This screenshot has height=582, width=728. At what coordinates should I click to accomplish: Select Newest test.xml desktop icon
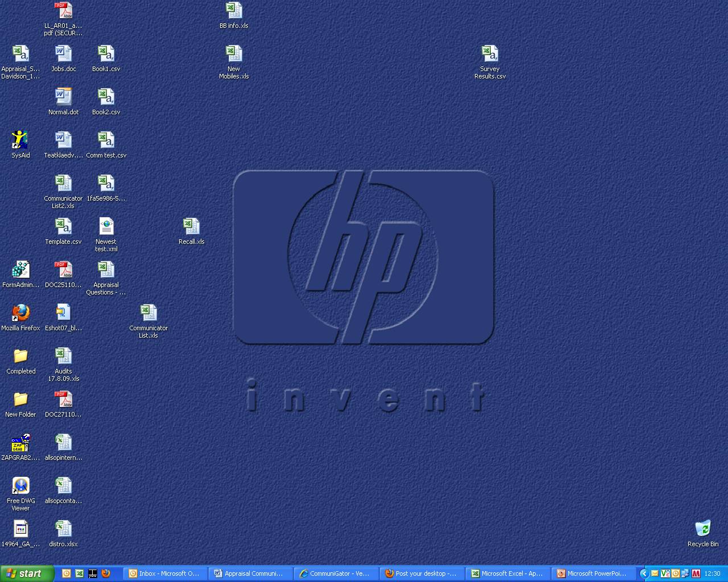(x=106, y=235)
